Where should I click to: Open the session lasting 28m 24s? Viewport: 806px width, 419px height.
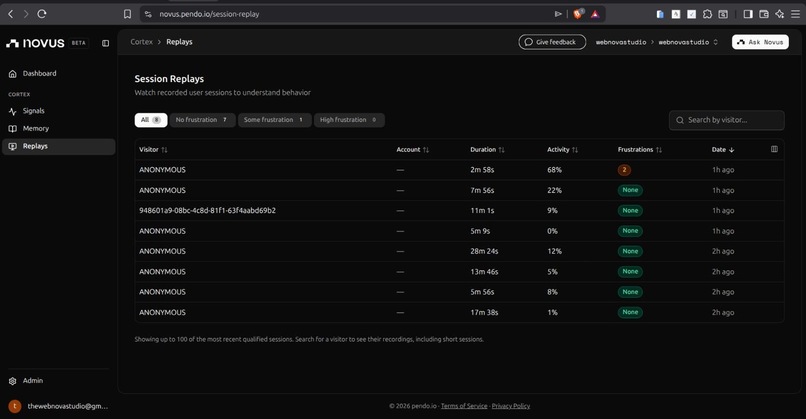(459, 251)
